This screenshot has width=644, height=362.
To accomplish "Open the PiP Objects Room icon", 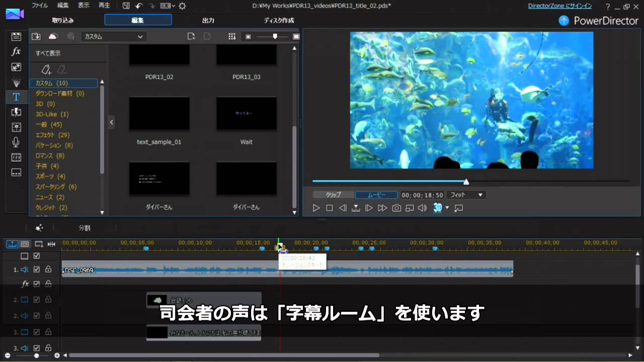I will coord(16,66).
